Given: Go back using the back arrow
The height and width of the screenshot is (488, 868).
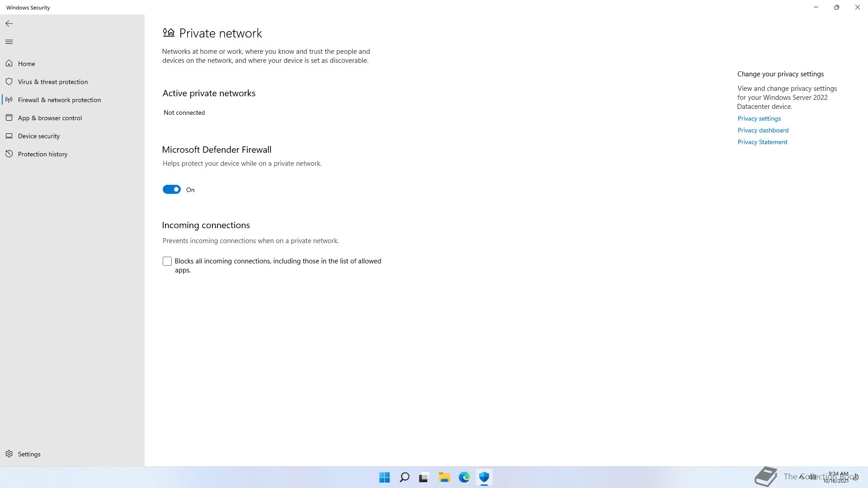Looking at the screenshot, I should pos(9,23).
